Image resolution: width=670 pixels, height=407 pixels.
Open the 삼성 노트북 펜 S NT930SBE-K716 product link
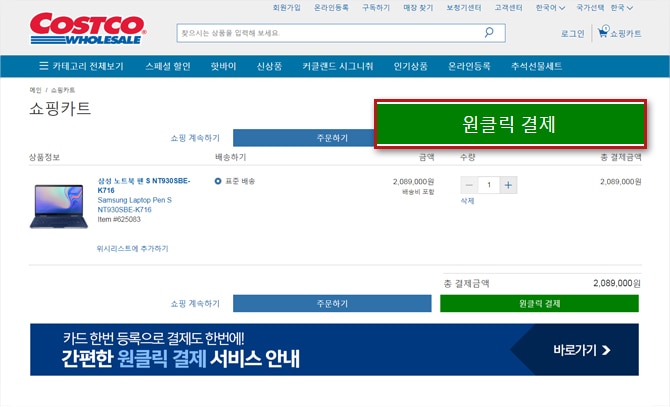coord(144,185)
